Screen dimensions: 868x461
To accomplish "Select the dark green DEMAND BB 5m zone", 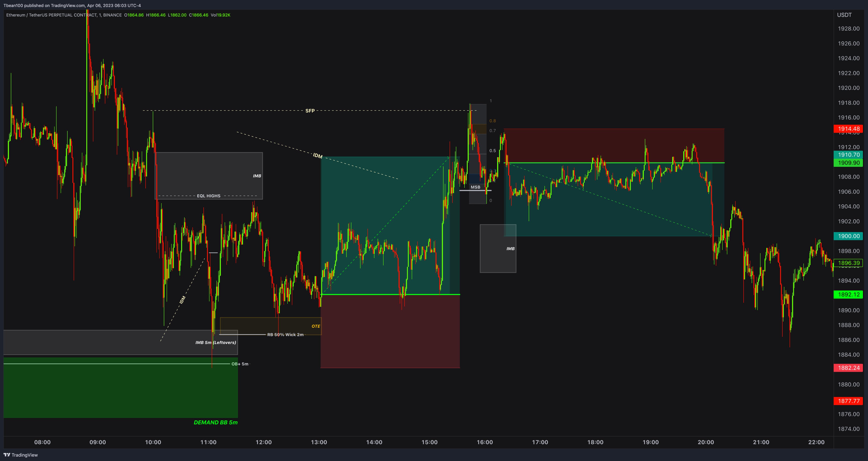I will click(121, 388).
